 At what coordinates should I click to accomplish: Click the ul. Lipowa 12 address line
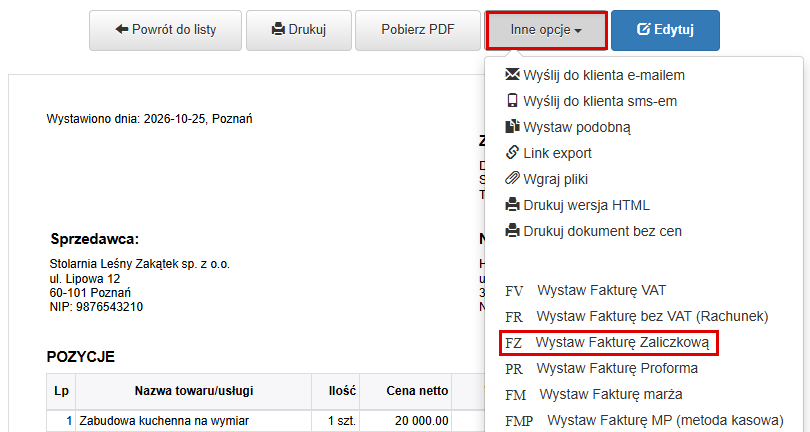pyautogui.click(x=85, y=279)
